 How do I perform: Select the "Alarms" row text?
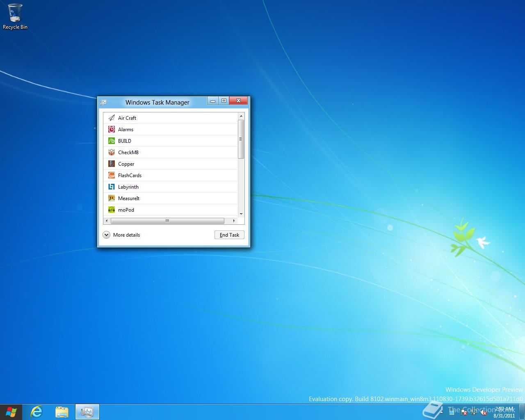pyautogui.click(x=126, y=129)
